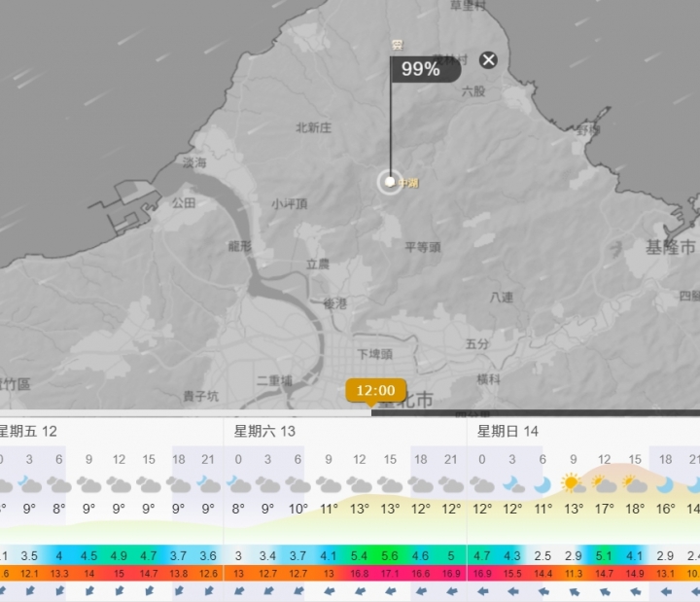
Task: Select hour 18 under 星期日 14
Action: [665, 459]
